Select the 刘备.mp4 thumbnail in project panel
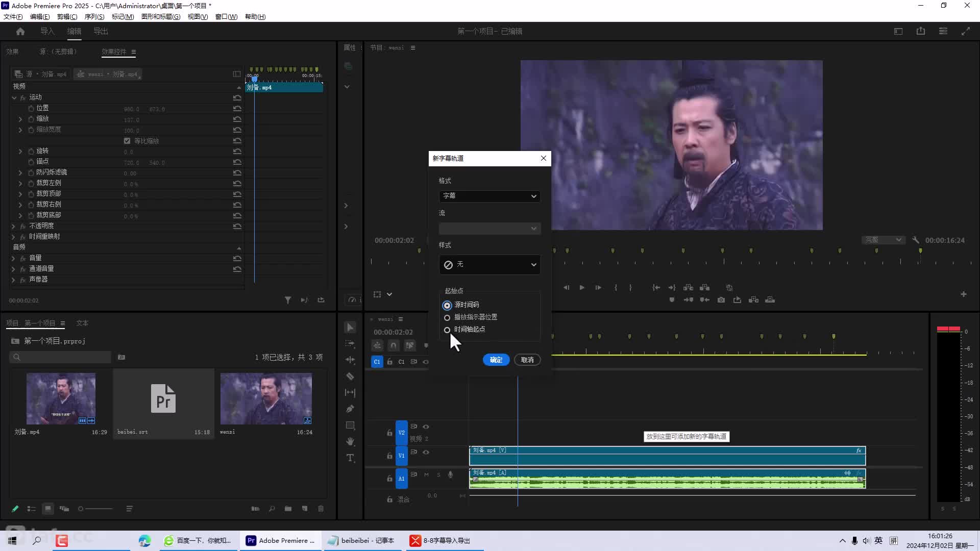The width and height of the screenshot is (980, 551). click(x=61, y=398)
